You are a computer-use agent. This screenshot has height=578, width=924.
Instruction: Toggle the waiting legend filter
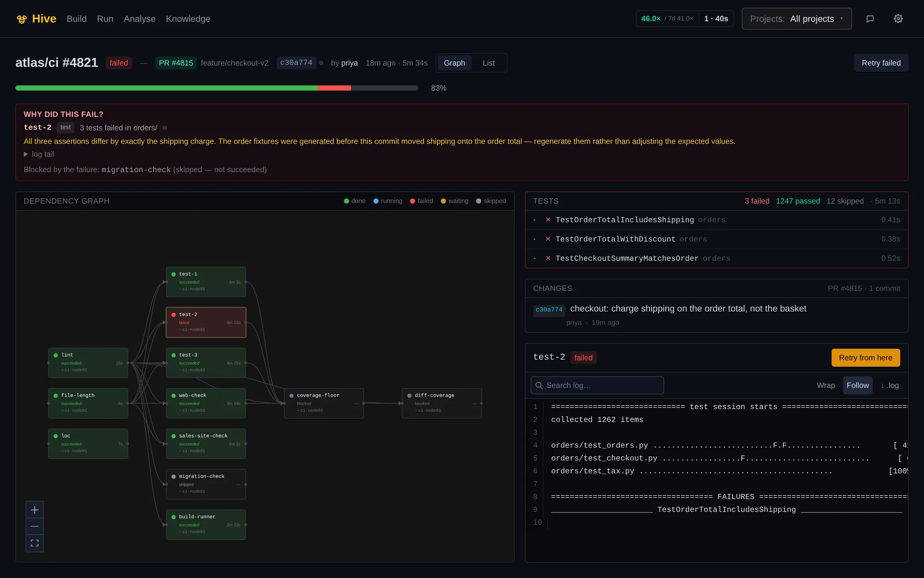(x=454, y=201)
